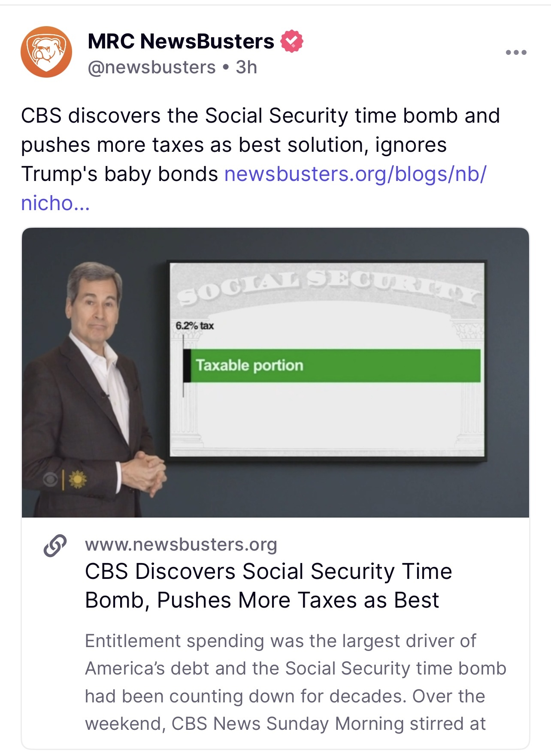Screen dimensions: 551x756
Task: Open the 'CBS Discovers Social Security Time Bomb' headline
Action: click(x=268, y=586)
